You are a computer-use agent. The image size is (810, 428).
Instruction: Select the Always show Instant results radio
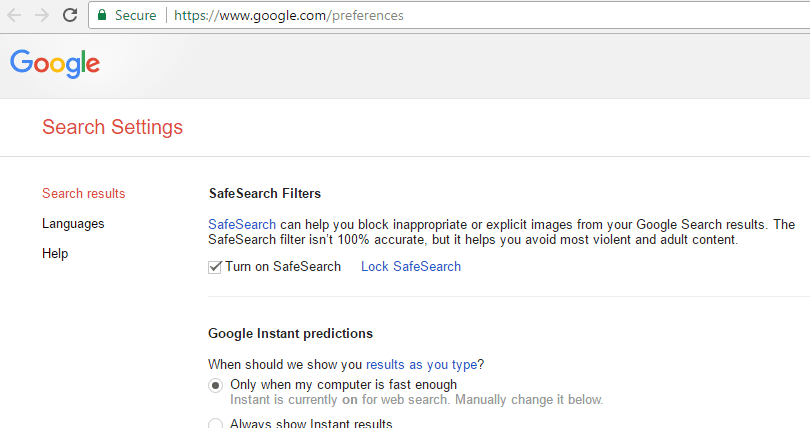[215, 424]
